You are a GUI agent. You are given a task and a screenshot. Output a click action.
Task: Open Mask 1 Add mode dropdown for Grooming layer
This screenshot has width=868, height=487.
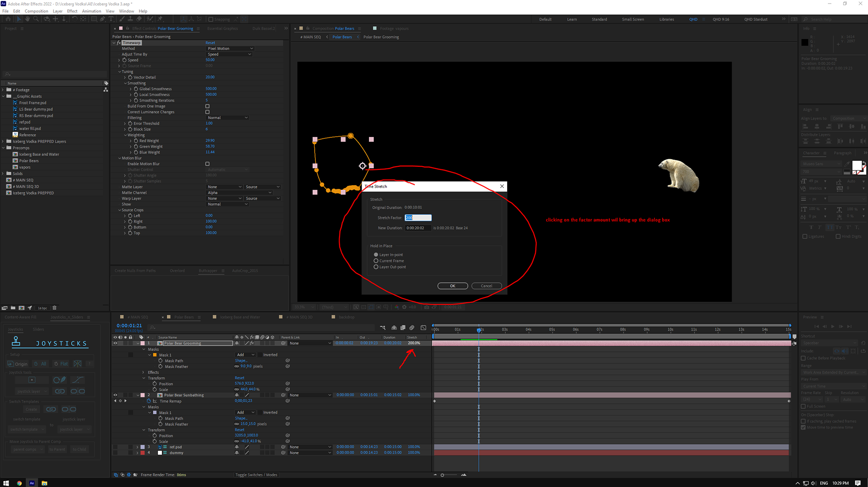[x=245, y=355]
